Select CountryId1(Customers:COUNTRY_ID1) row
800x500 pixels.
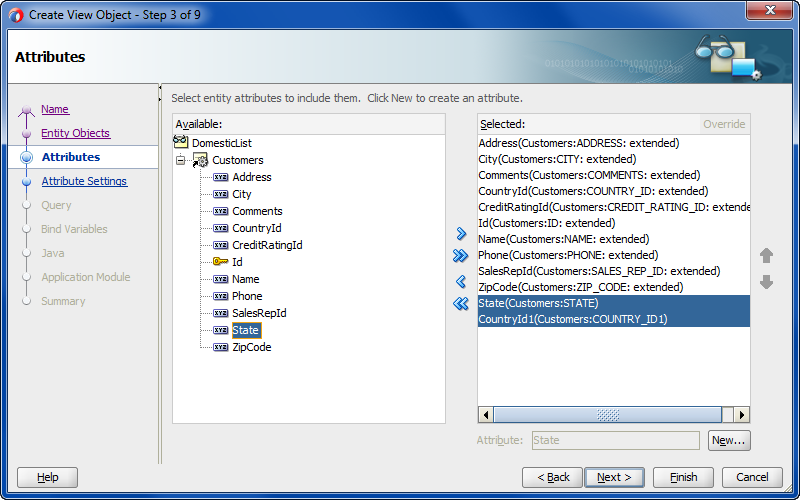tap(614, 319)
